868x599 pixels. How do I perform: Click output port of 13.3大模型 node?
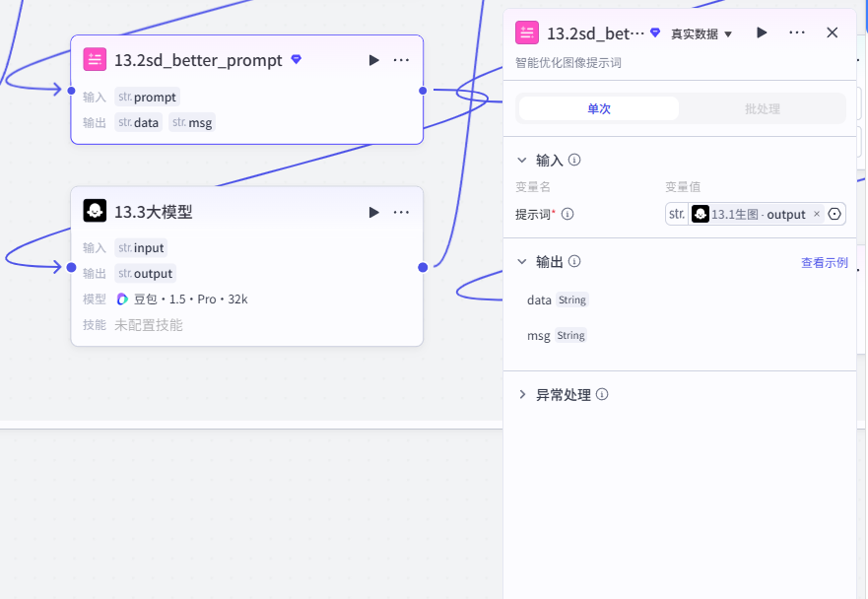[x=423, y=267]
